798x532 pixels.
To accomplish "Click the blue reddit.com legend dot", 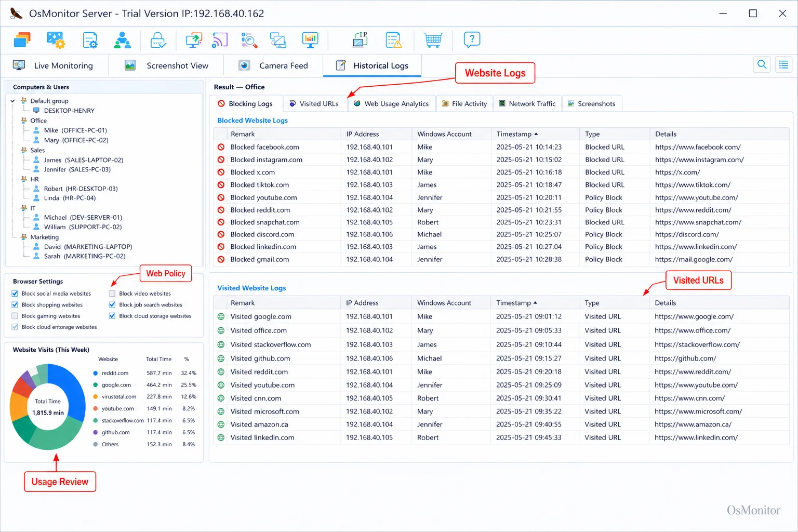I will tap(96, 373).
